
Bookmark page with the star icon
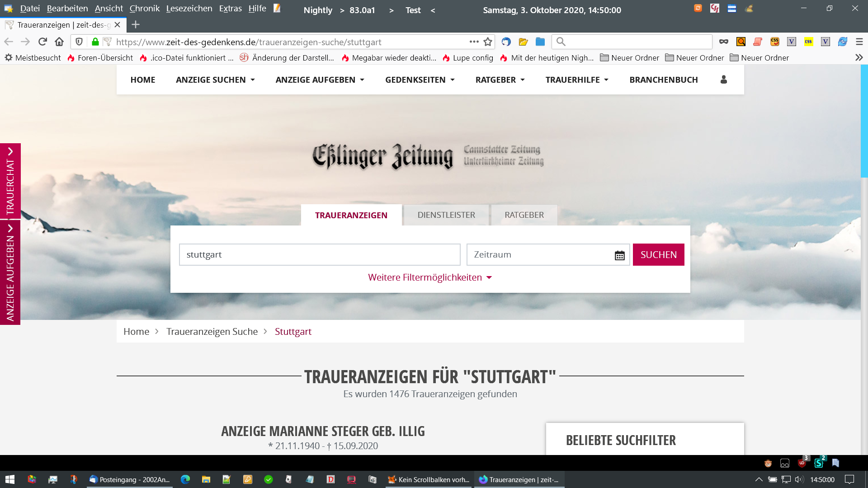click(488, 42)
